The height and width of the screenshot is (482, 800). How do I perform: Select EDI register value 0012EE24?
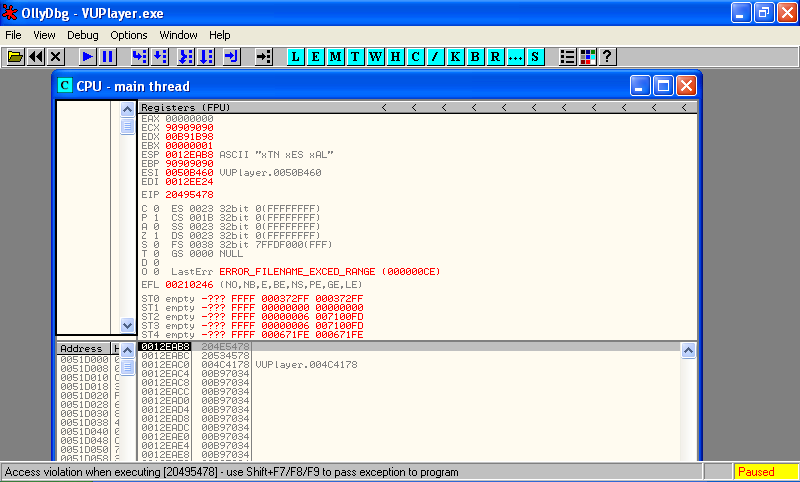[189, 182]
